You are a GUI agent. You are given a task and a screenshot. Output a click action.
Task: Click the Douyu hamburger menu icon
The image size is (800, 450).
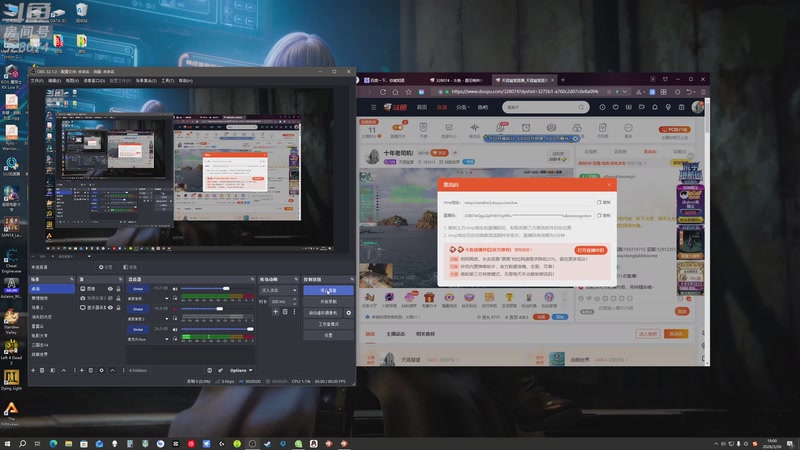(x=373, y=107)
